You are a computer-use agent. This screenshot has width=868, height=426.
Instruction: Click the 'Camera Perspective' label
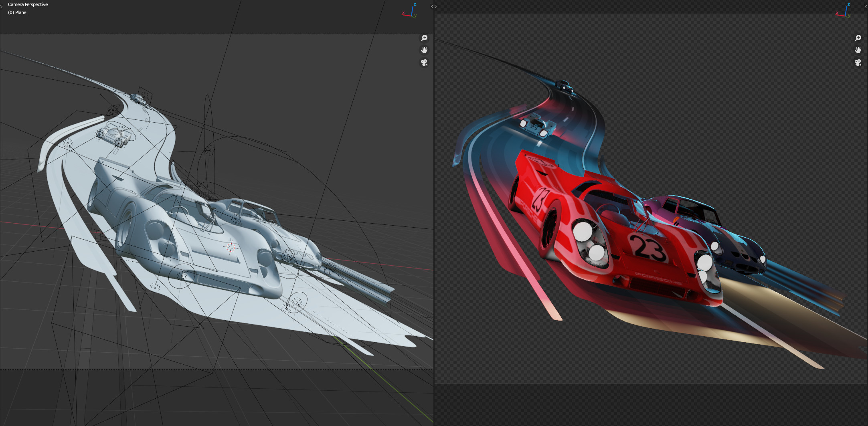pos(28,4)
